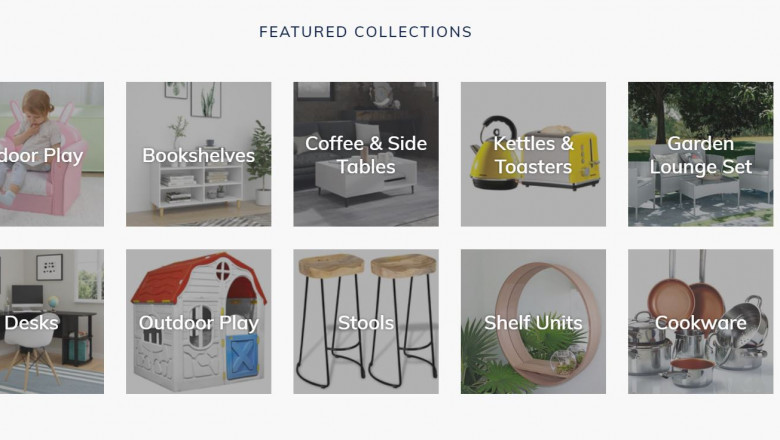Screen dimensions: 780x440
Task: Select Outdoor Play playhouse tile
Action: tap(198, 322)
